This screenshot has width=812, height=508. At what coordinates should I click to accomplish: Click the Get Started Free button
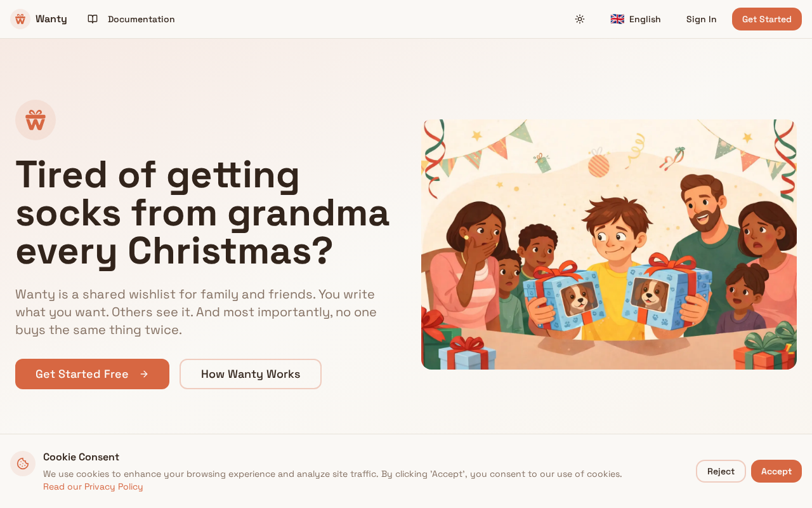(x=82, y=374)
